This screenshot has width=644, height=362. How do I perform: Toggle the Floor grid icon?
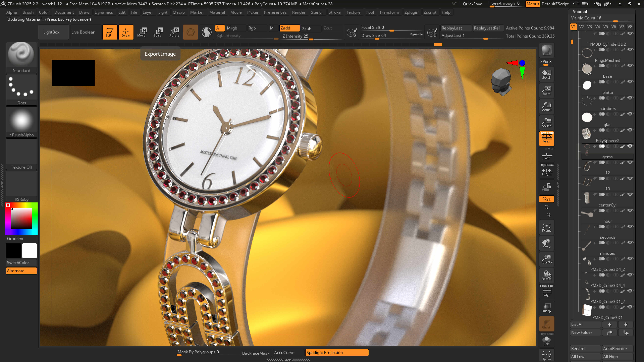547,156
